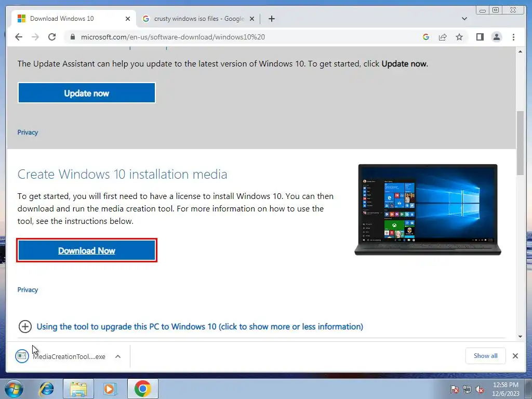Click the browser forward arrow
532x399 pixels.
[35, 37]
